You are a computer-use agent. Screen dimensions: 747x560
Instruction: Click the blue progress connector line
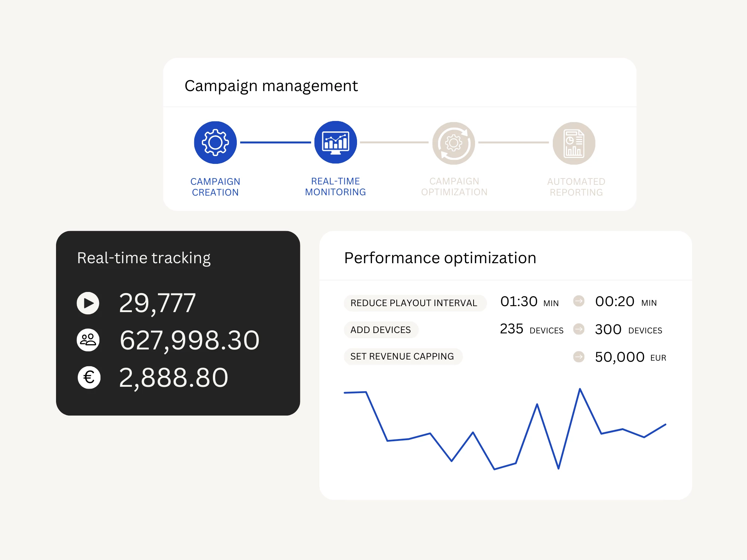click(x=275, y=142)
